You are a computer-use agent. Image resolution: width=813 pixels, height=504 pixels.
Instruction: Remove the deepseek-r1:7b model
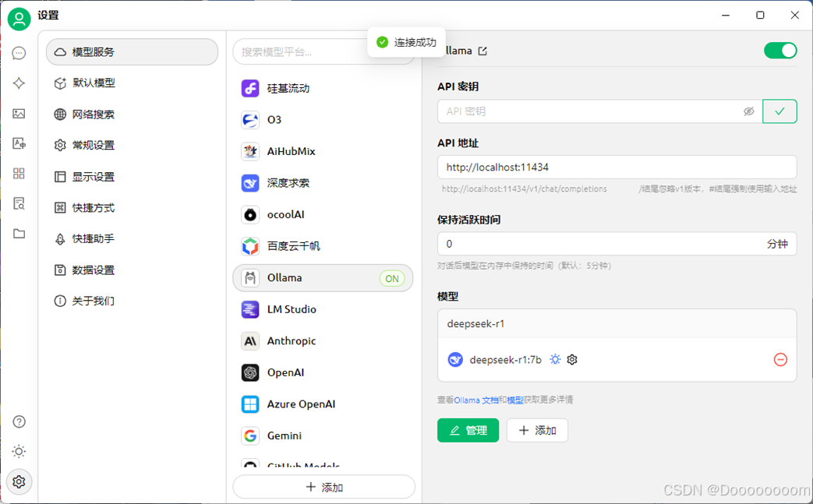(780, 359)
